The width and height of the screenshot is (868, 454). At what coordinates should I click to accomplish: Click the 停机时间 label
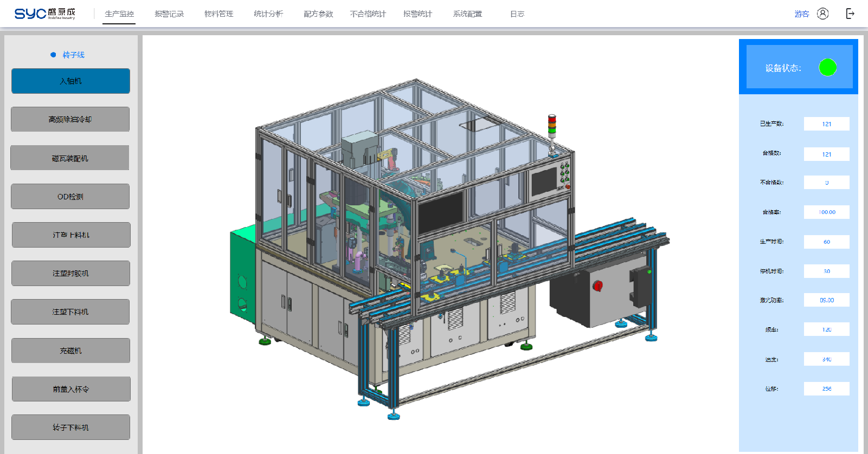coord(771,271)
